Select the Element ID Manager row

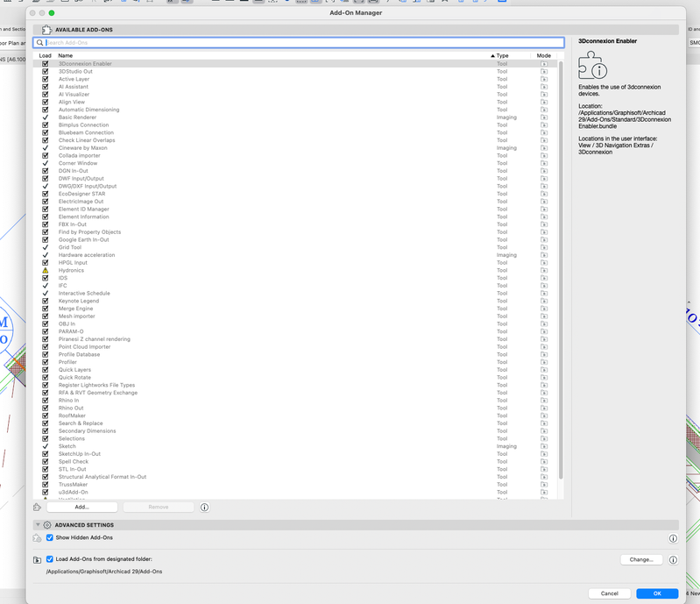coord(295,209)
